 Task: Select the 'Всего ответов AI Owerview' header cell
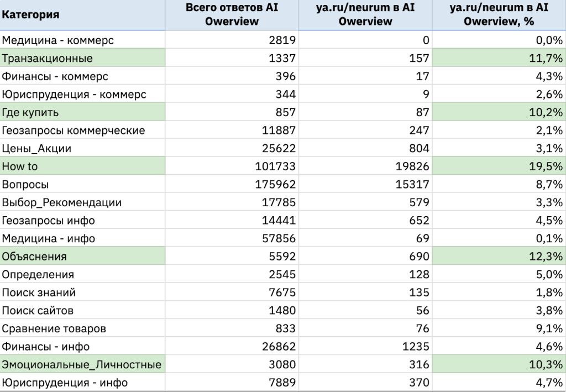[231, 15]
